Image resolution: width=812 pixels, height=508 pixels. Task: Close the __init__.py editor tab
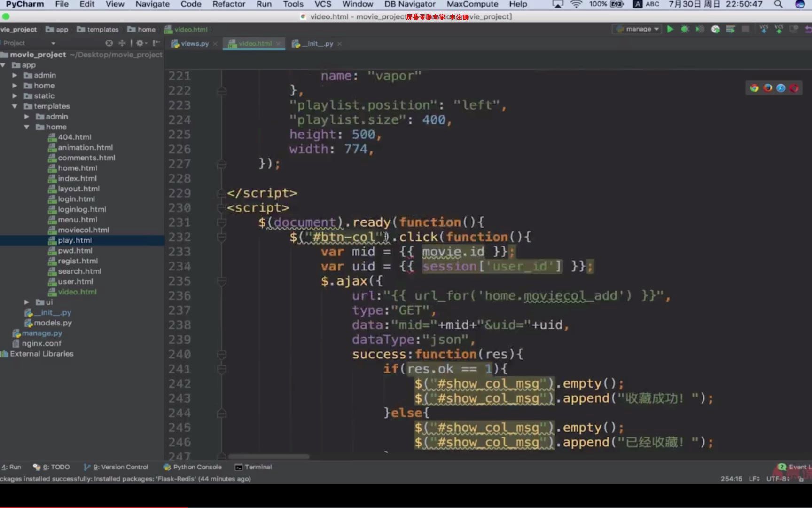(x=340, y=44)
